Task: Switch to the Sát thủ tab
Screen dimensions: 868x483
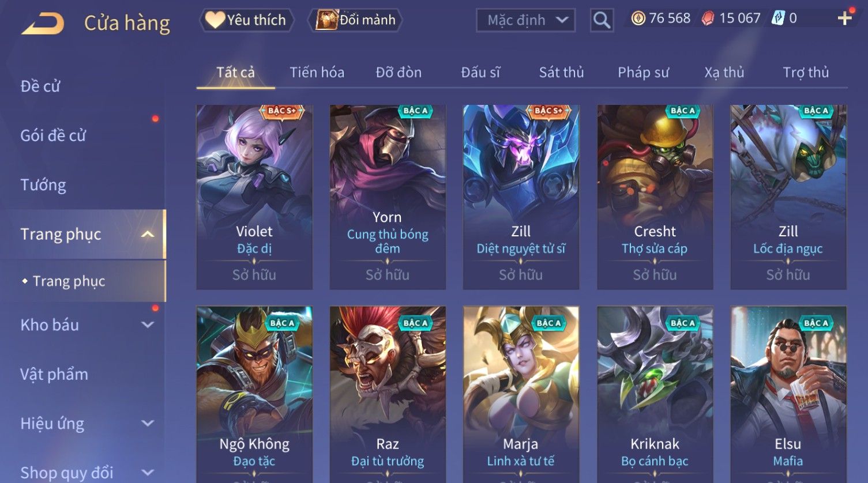Action: [561, 73]
